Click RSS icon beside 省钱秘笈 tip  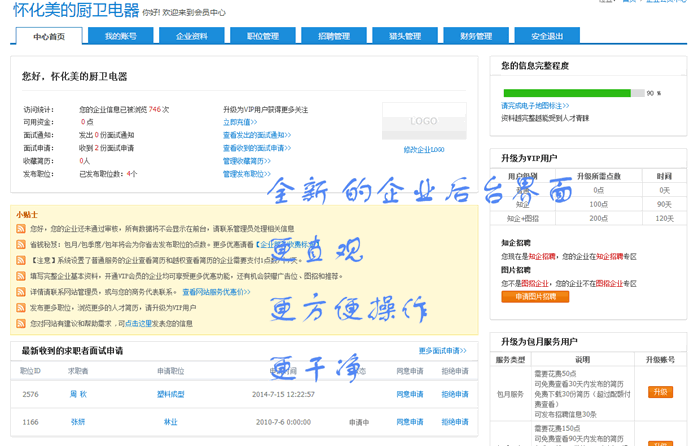coord(21,244)
